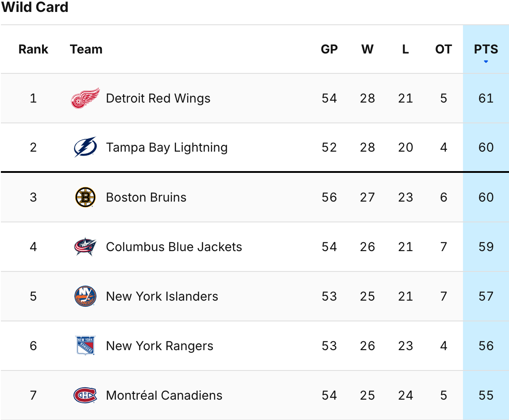Open New York Rangers team link
The image size is (509, 420).
tap(159, 346)
